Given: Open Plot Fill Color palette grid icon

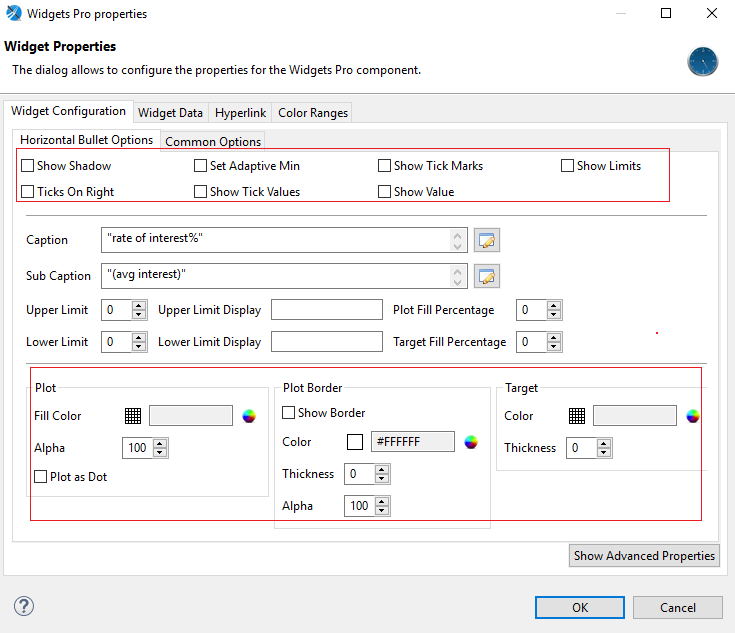Looking at the screenshot, I should pos(133,416).
